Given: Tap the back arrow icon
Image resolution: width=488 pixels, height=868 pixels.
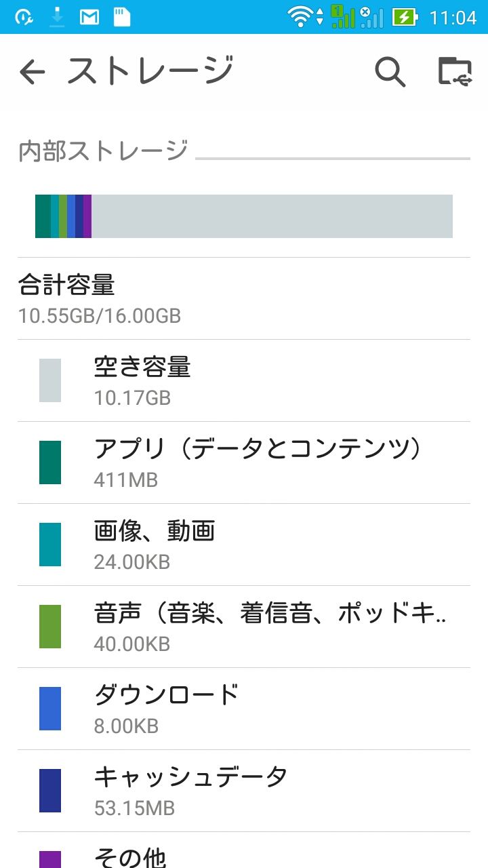Looking at the screenshot, I should (32, 71).
